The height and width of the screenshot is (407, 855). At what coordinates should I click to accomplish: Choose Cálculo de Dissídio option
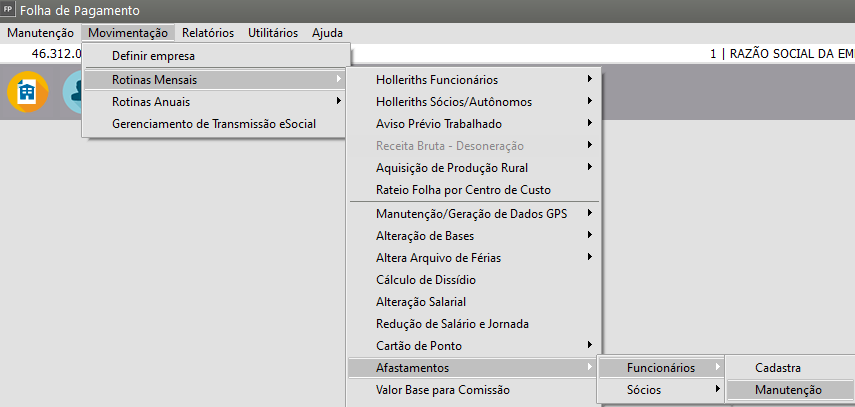pyautogui.click(x=426, y=280)
